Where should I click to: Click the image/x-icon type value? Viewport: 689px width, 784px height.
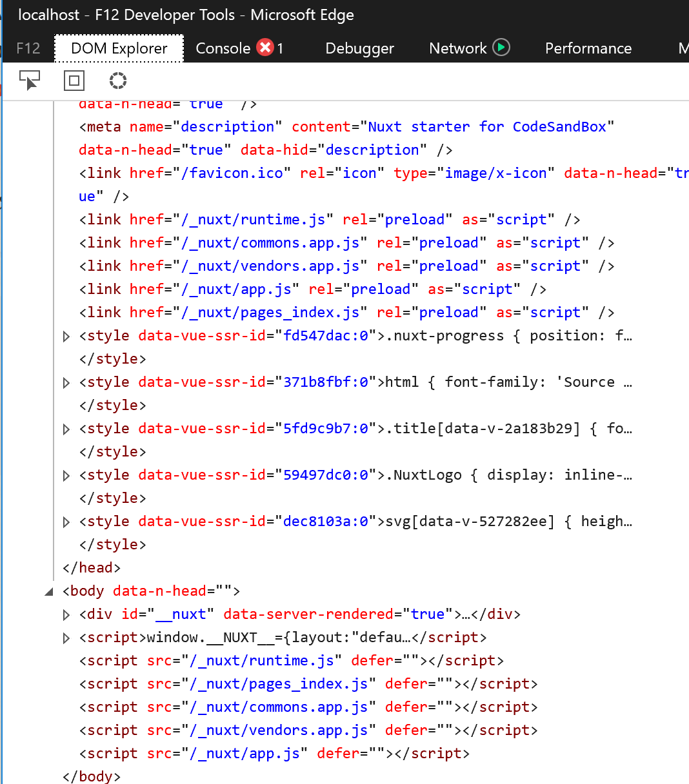[495, 173]
